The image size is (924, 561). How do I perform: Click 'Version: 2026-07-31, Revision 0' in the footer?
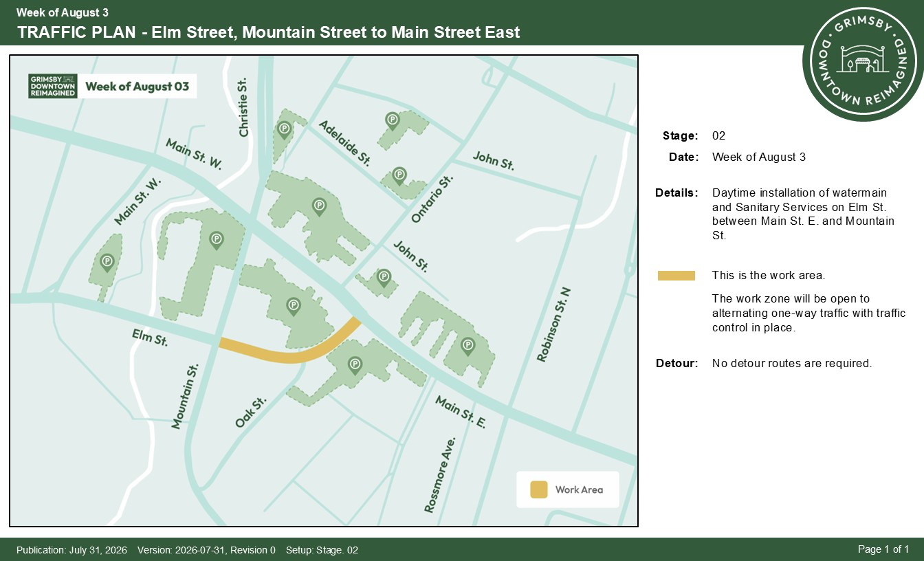click(206, 550)
